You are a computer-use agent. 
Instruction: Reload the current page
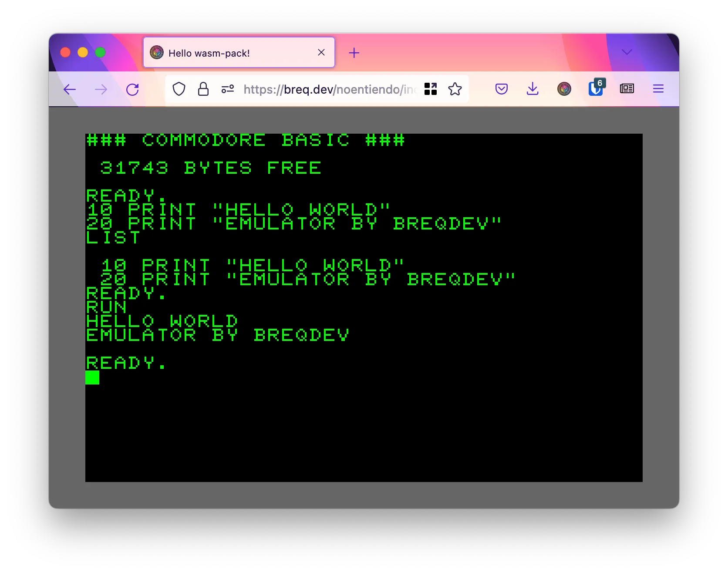tap(132, 90)
